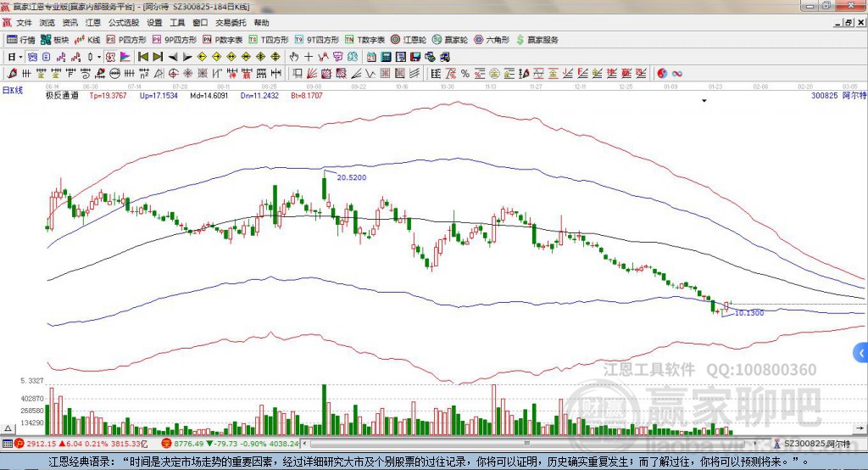
Task: Expand the dropdown arrow beside candlestick icon
Action: click(x=99, y=57)
